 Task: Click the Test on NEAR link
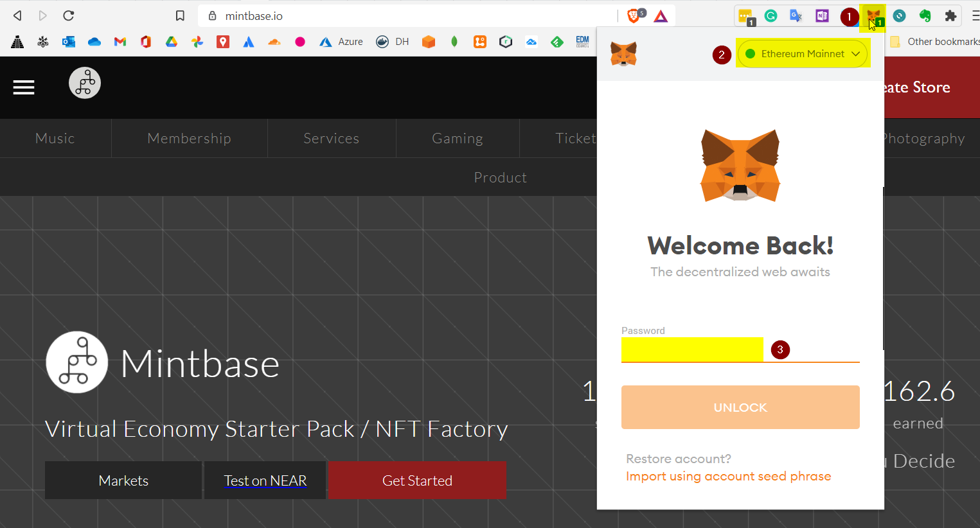tap(265, 480)
